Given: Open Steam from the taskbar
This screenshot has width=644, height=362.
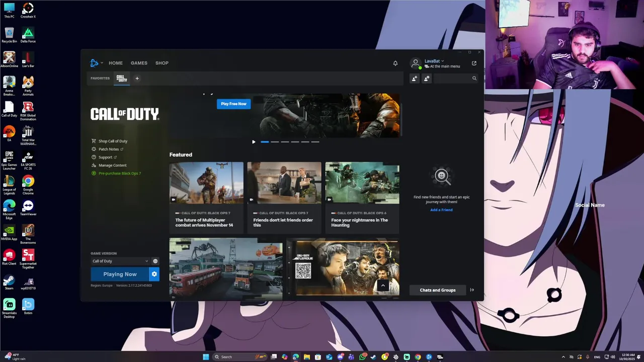Looking at the screenshot, I should [373, 357].
